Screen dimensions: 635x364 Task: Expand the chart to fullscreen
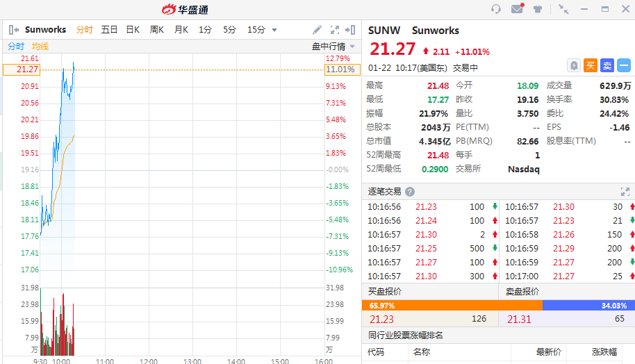[334, 30]
